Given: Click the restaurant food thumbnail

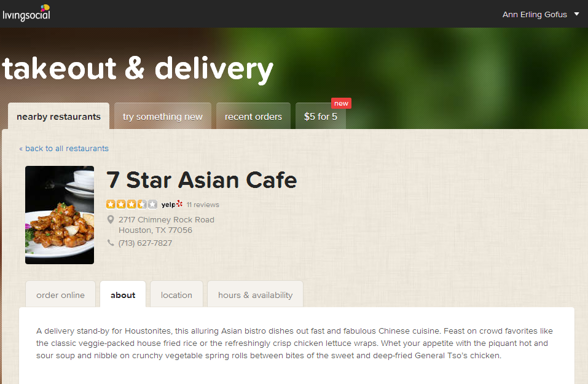Looking at the screenshot, I should [x=60, y=215].
